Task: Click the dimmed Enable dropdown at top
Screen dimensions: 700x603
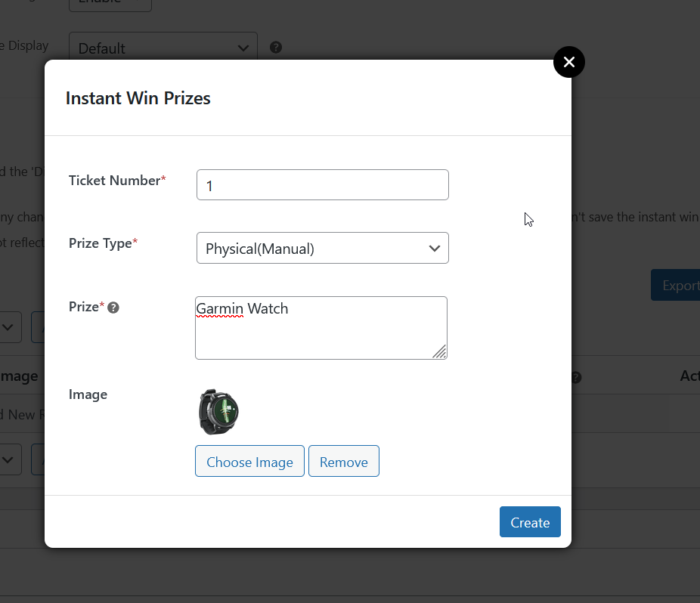Action: tap(110, 4)
